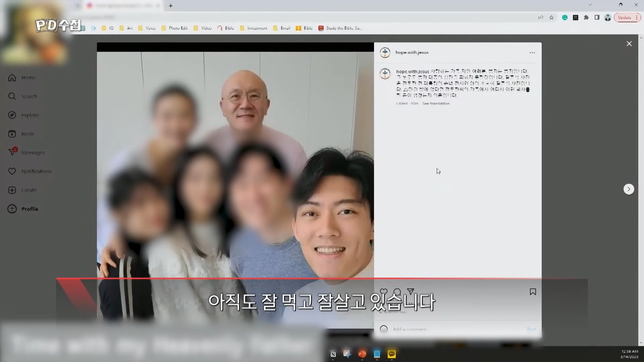Open Profile in the sidebar
Screen dimensions: 644x362
click(23, 209)
